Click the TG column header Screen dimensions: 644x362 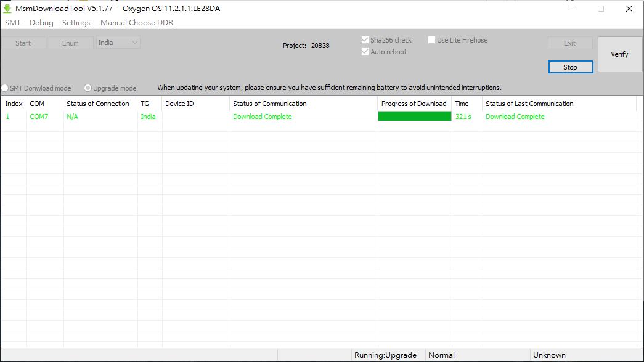point(150,104)
